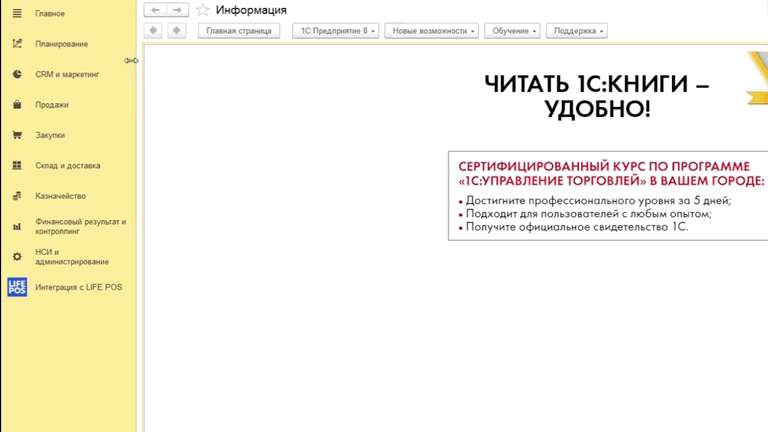Click the Закупки cart icon

17,135
